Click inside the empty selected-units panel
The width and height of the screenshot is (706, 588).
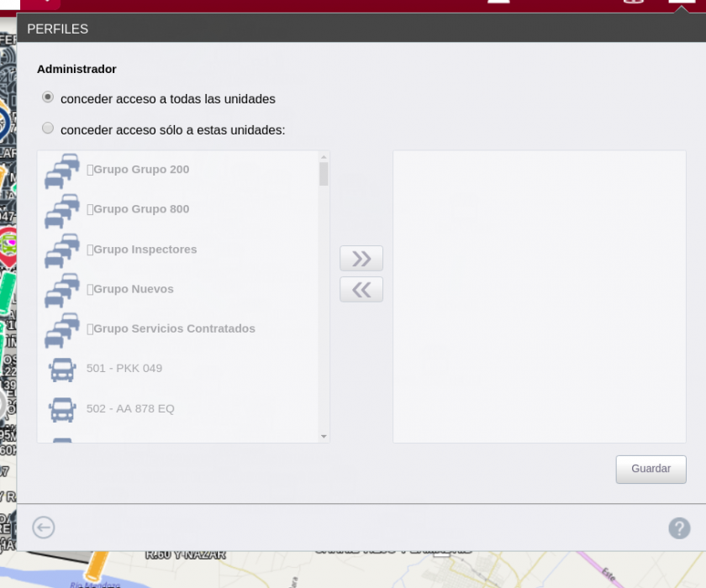[x=538, y=297]
